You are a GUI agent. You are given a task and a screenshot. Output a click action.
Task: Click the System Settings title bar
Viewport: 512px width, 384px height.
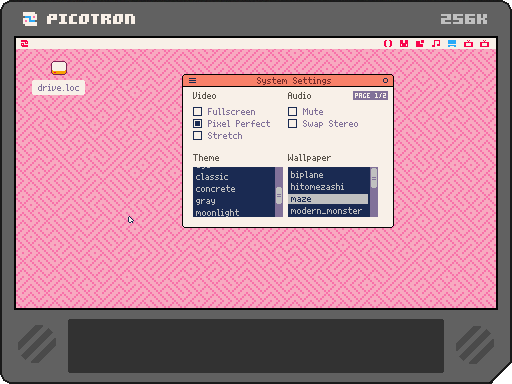288,80
